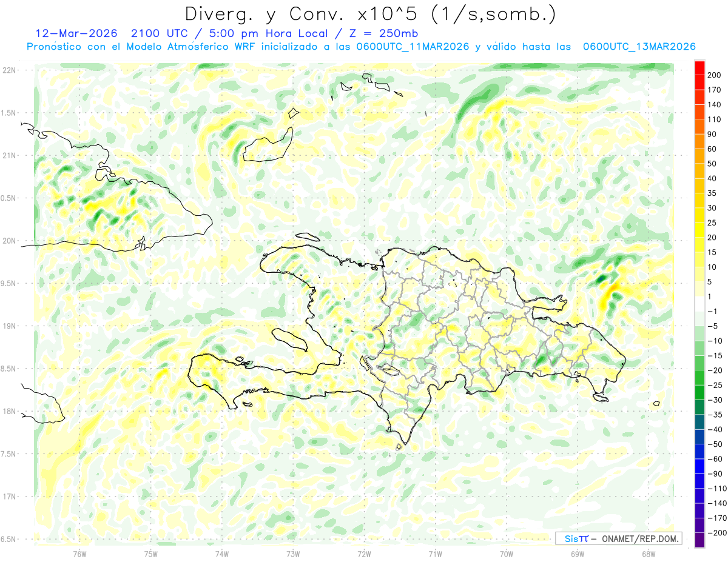Select the 76W longitude label
The height and width of the screenshot is (562, 728).
79,553
